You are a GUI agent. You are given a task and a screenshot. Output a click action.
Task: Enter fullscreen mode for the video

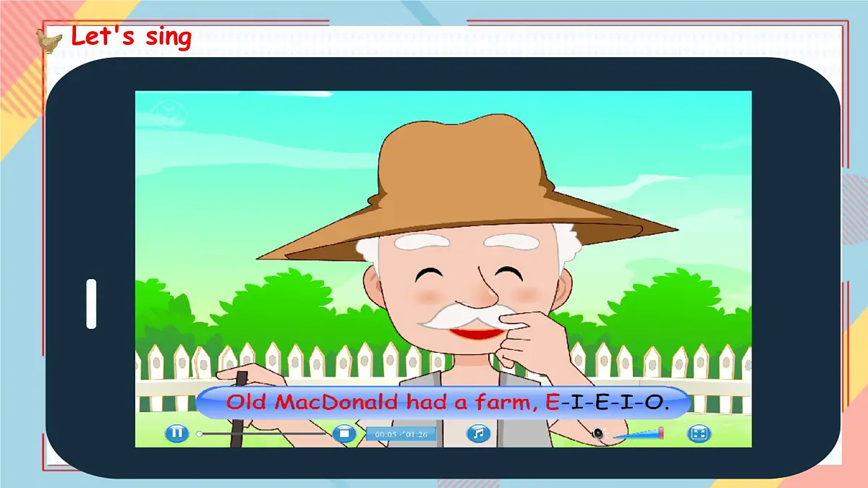[698, 434]
